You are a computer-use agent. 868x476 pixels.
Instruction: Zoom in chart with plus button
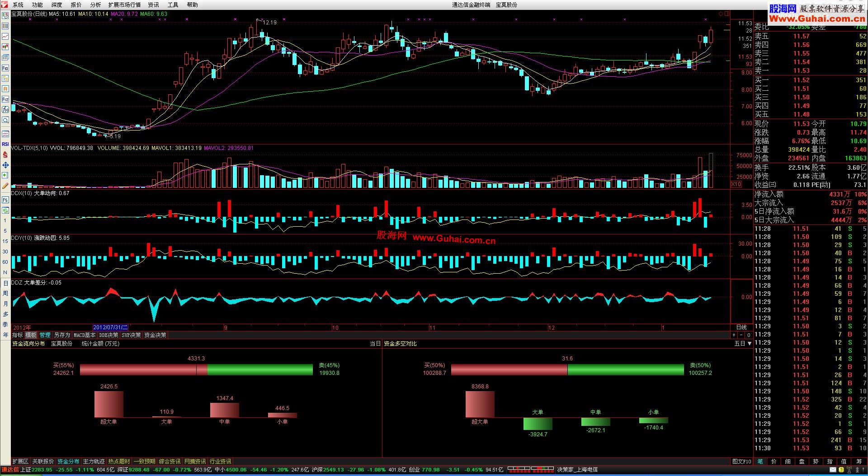pos(734,335)
